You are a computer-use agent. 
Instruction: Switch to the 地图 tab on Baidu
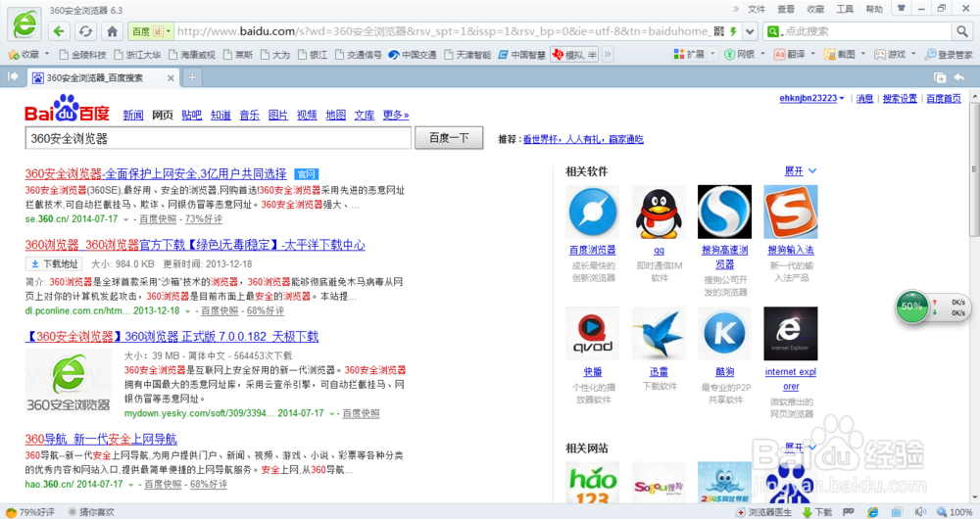335,116
